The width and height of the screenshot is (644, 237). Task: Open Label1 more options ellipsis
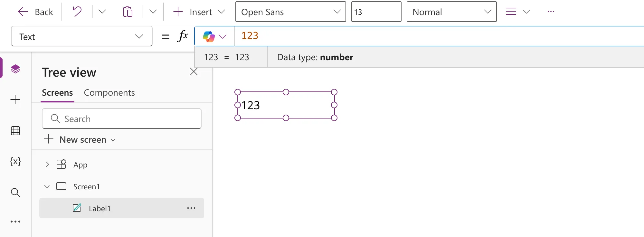pos(191,208)
